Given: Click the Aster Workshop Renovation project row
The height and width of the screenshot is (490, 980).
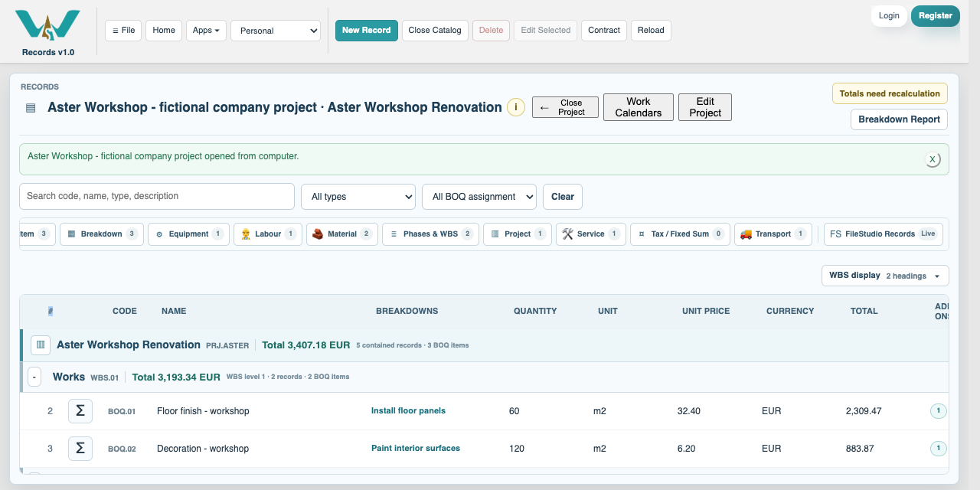Looking at the screenshot, I should pyautogui.click(x=485, y=345).
